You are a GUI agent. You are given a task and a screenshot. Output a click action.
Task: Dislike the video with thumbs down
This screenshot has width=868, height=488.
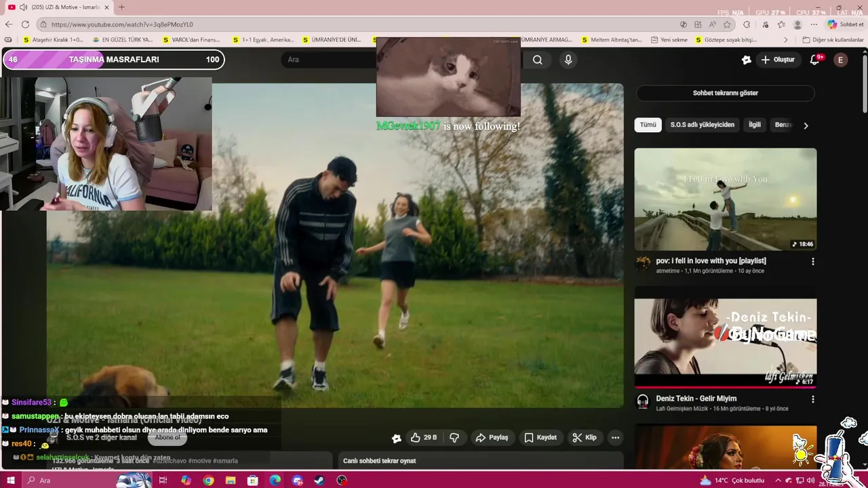click(x=454, y=438)
